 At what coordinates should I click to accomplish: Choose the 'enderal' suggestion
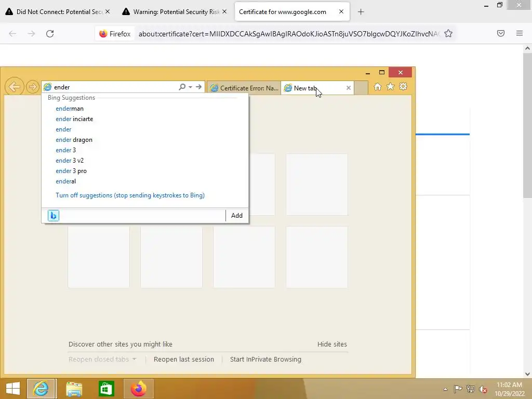coord(66,181)
